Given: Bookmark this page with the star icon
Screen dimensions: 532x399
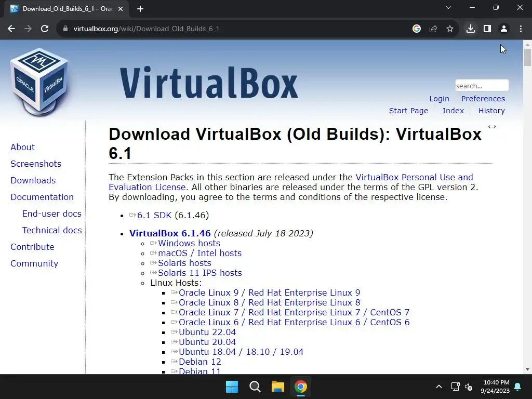Looking at the screenshot, I should pos(450,29).
